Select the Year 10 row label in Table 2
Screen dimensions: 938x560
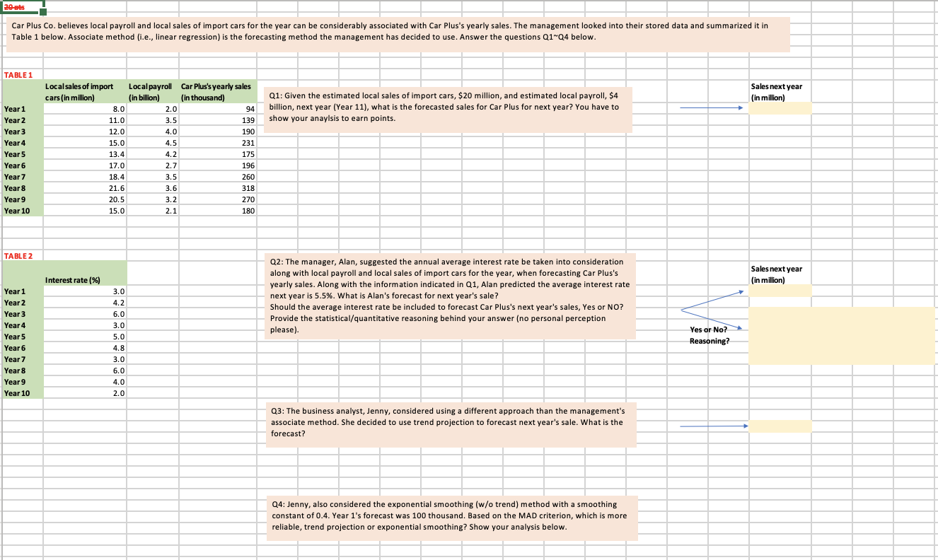tap(21, 393)
